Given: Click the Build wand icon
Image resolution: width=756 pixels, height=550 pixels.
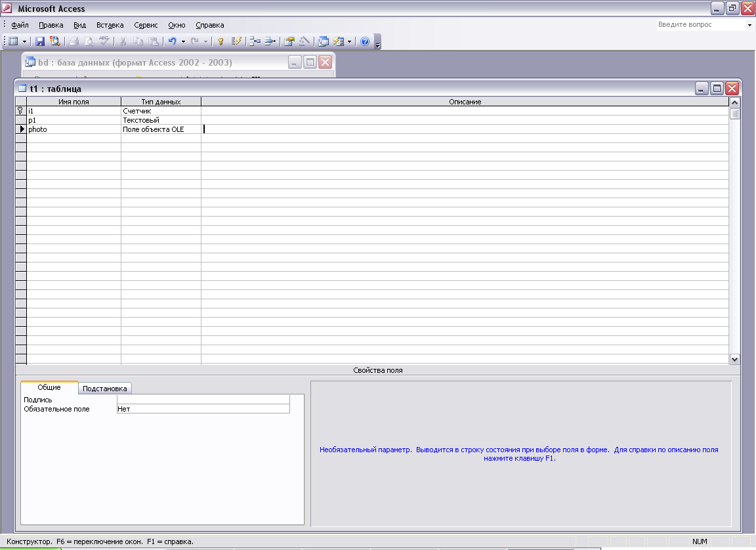Looking at the screenshot, I should coord(304,41).
